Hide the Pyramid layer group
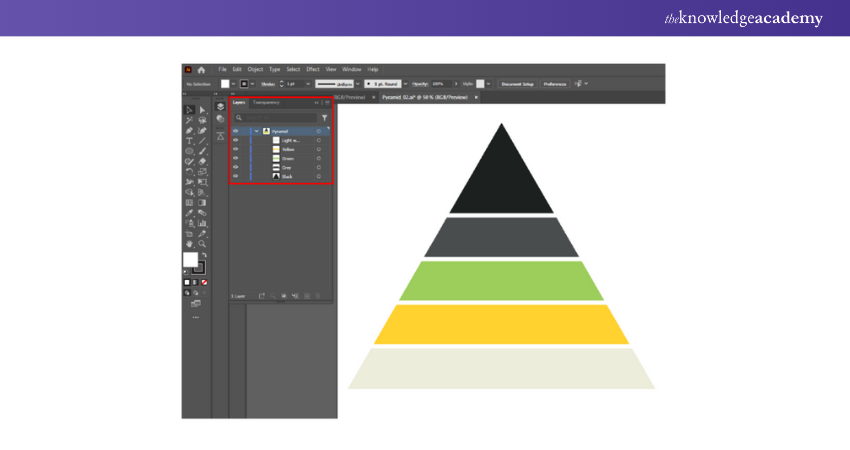This screenshot has height=450, width=850. [236, 131]
